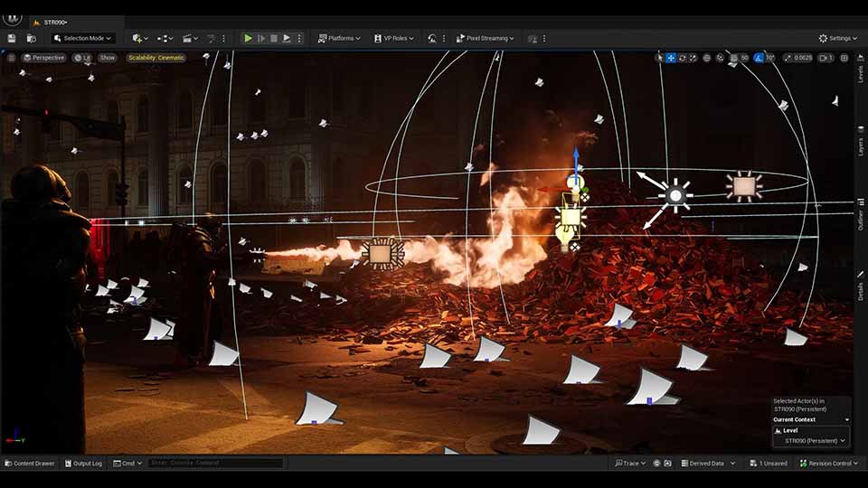Toggle grid snapping in the viewport
868x488 pixels.
click(x=733, y=58)
